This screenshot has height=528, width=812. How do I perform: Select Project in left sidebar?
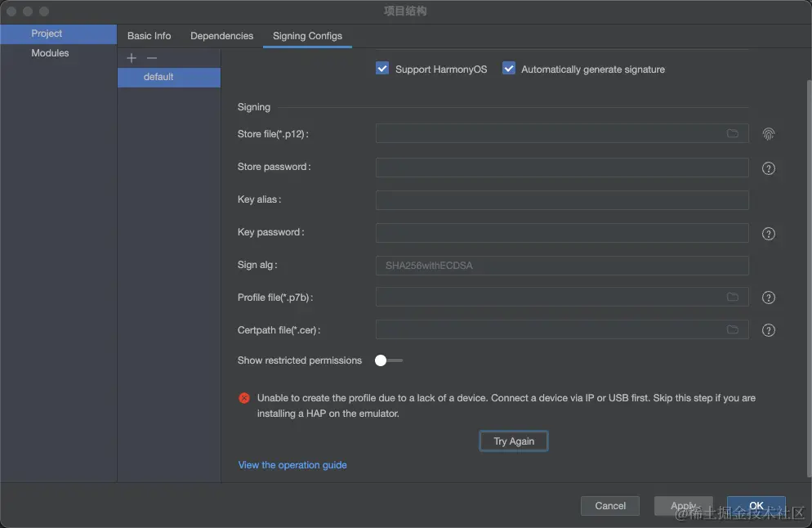tap(58, 34)
